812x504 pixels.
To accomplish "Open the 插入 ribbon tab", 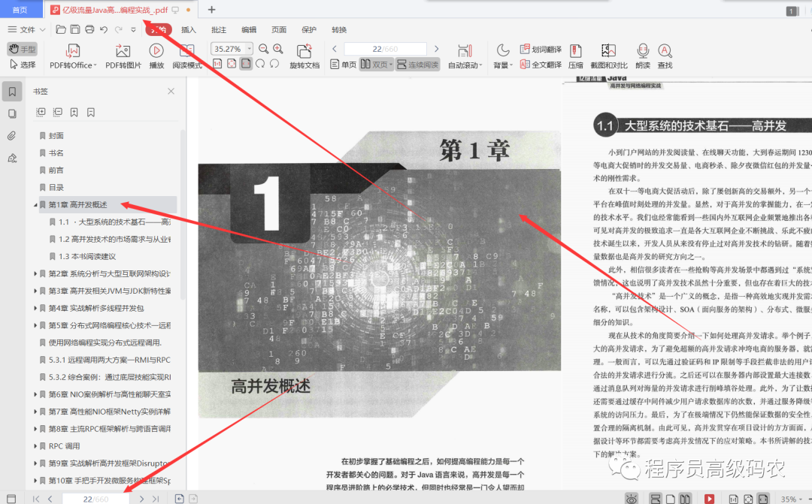I will click(x=189, y=29).
